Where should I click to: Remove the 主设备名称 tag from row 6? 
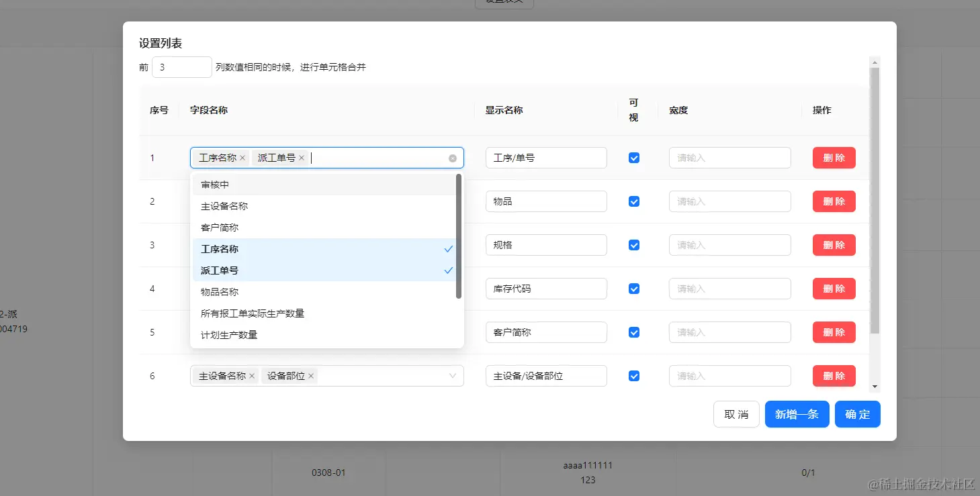[252, 376]
